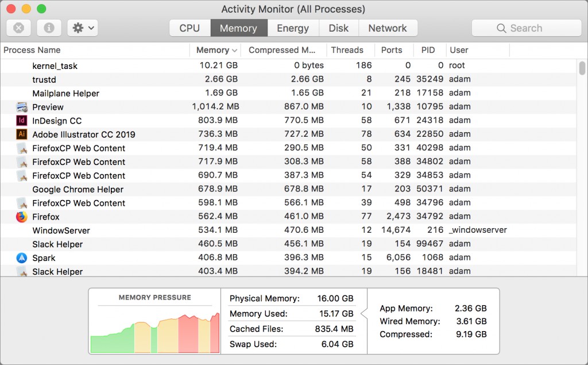This screenshot has height=365, width=588.
Task: Click the Spark app icon
Action: pyautogui.click(x=22, y=258)
